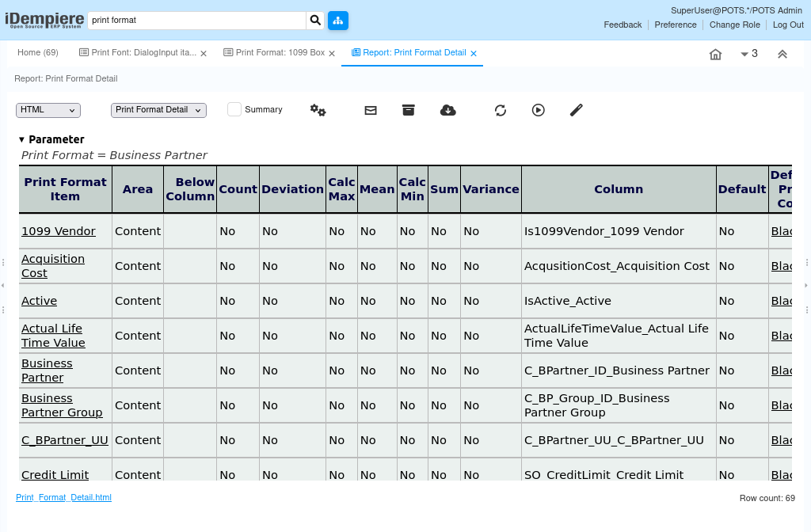Open the Credit Limit item link

(x=55, y=475)
